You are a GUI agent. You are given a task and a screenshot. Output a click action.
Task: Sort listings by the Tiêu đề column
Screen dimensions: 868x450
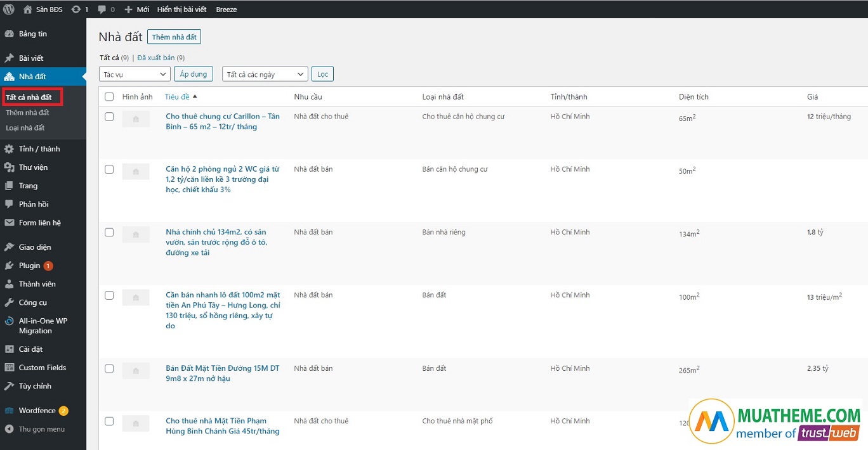[x=177, y=97]
